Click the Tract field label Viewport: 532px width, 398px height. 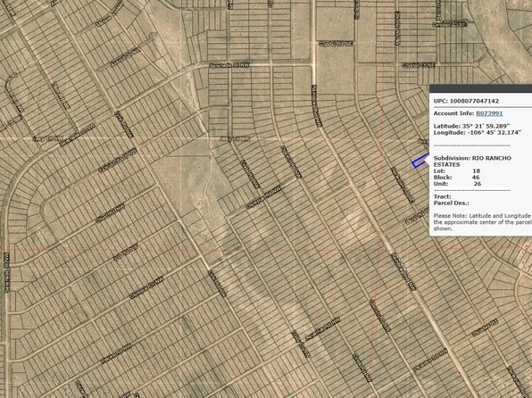[443, 196]
